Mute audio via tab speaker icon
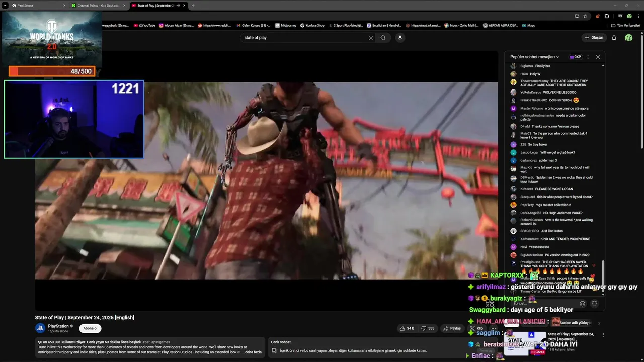Screen dimensions: 644x362 point(178,6)
